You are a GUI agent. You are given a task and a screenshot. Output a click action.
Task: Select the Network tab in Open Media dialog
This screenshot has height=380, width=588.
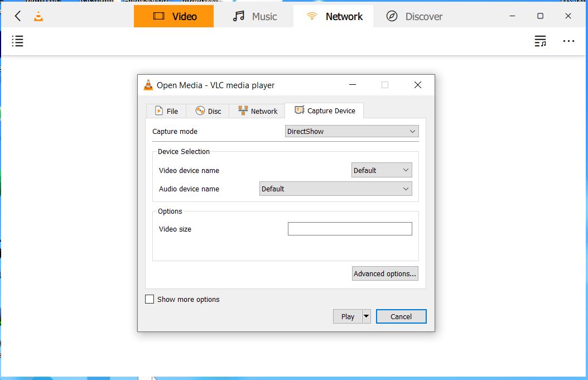[x=257, y=111]
